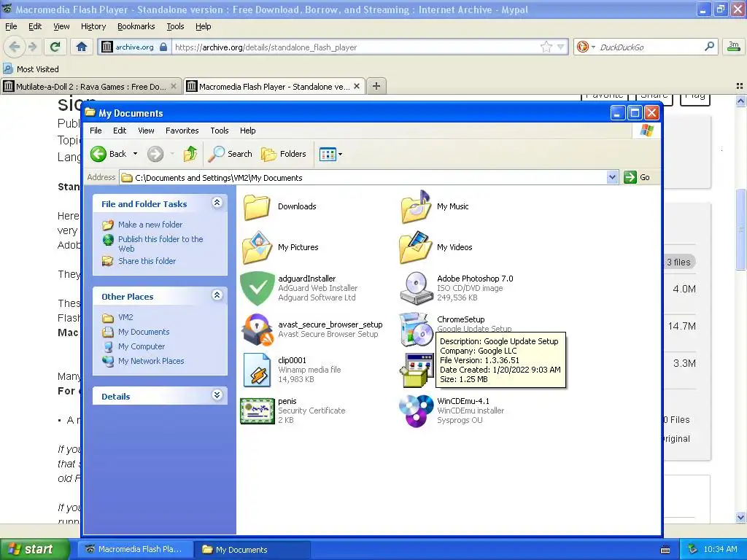Click the Most Visited bookmarks item

pos(31,69)
